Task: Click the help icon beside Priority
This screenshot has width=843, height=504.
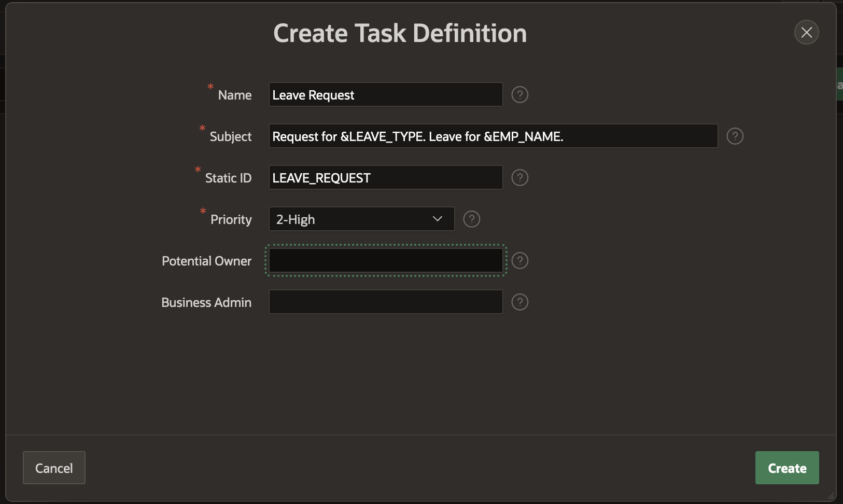Action: click(471, 219)
